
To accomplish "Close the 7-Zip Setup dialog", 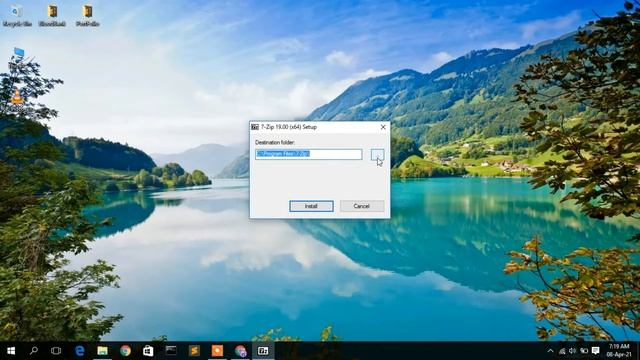I will pyautogui.click(x=383, y=127).
